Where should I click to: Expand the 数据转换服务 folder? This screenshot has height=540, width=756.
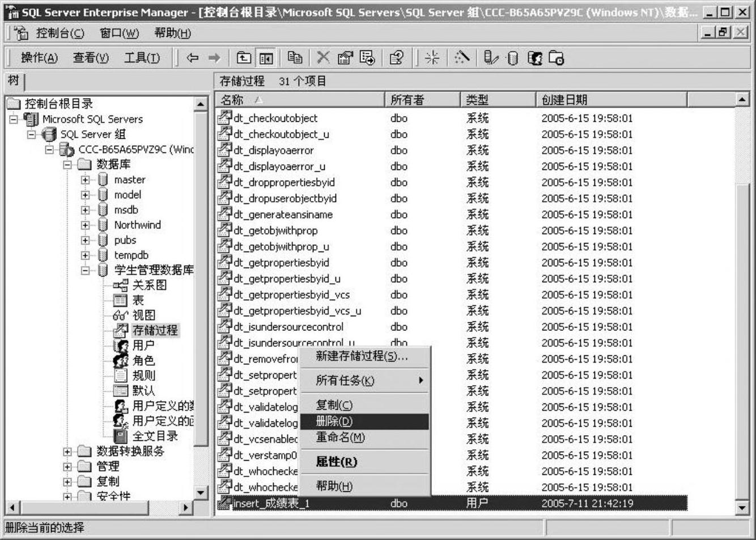point(67,452)
